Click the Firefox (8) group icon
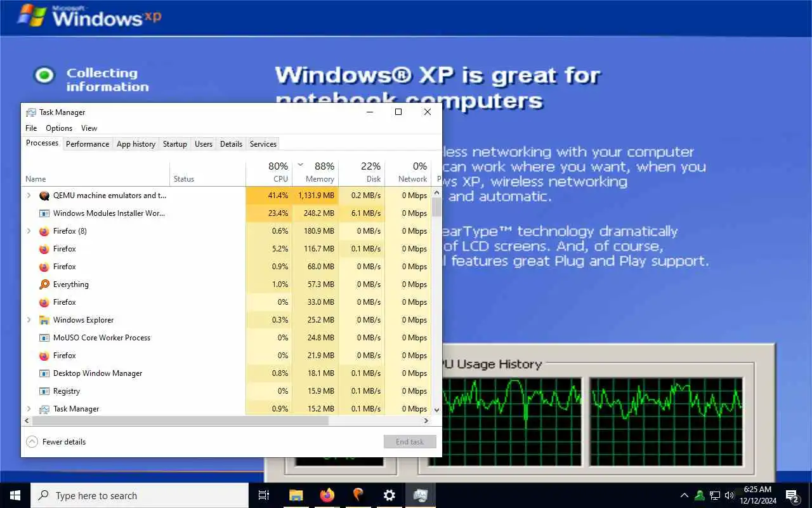This screenshot has height=508, width=812. pyautogui.click(x=44, y=231)
